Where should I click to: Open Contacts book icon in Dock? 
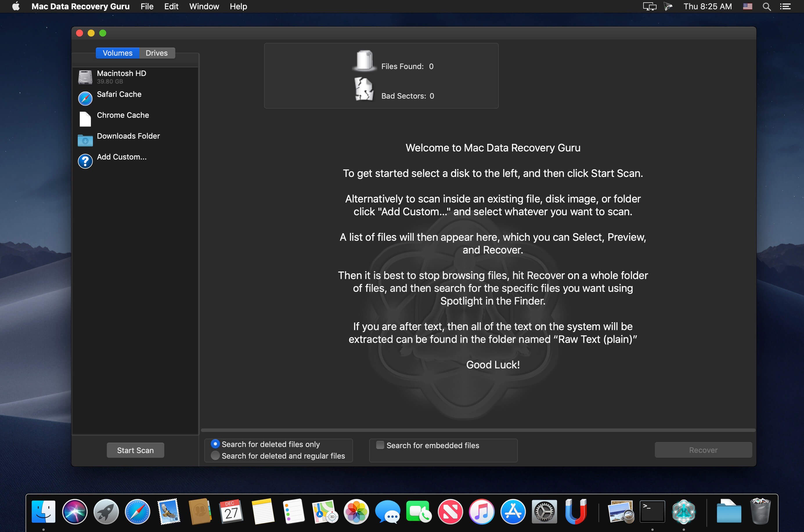[x=200, y=512]
